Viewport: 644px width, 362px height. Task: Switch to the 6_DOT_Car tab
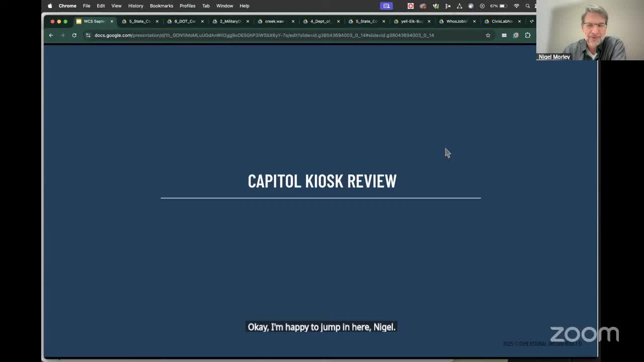point(184,21)
